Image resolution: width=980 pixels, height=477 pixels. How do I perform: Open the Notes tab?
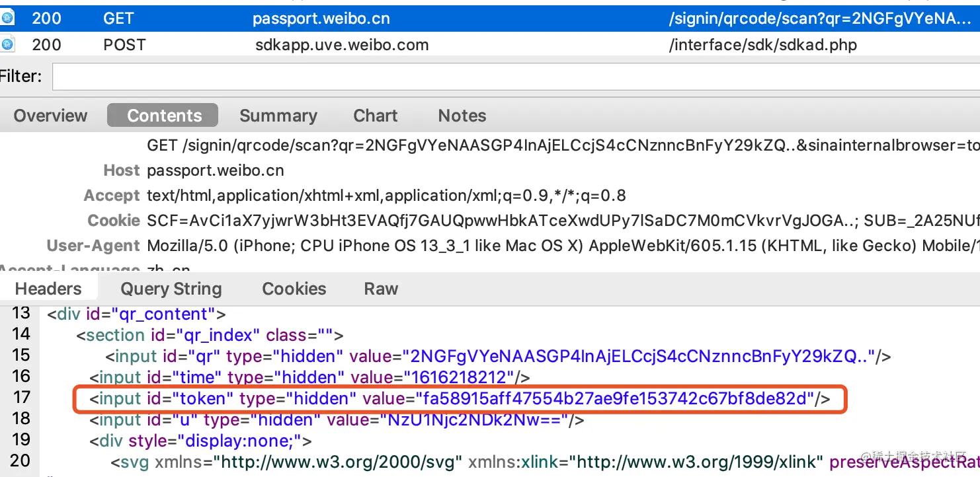coord(462,116)
